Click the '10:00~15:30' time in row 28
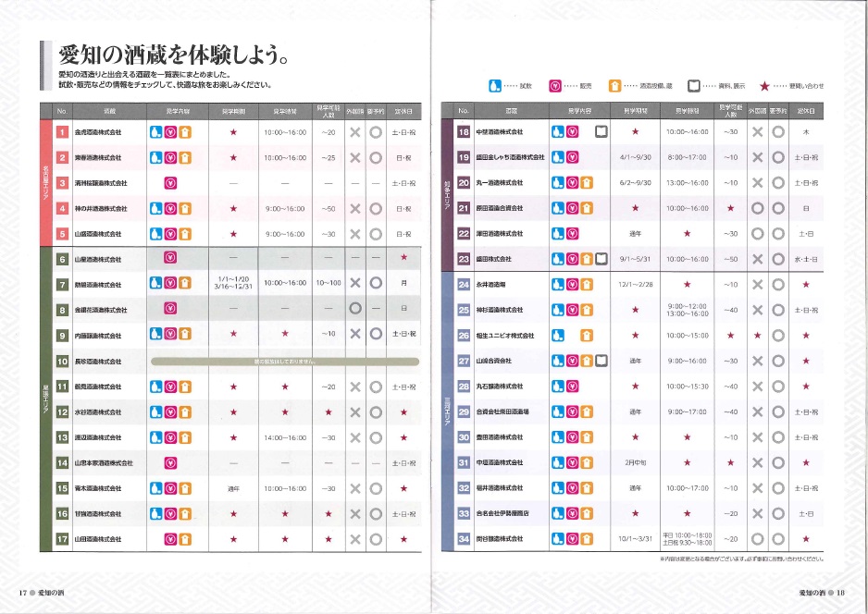This screenshot has height=614, width=868. coord(687,387)
